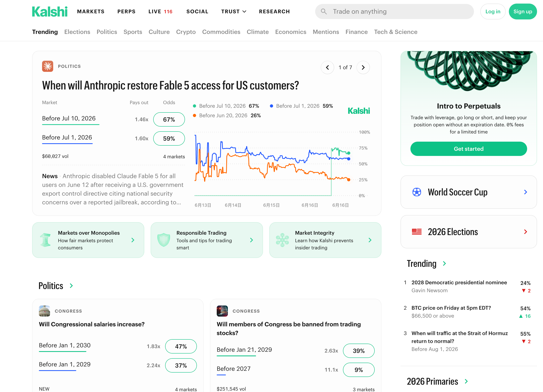The height and width of the screenshot is (392, 543).
Task: Click the Sign up button
Action: [x=523, y=12]
